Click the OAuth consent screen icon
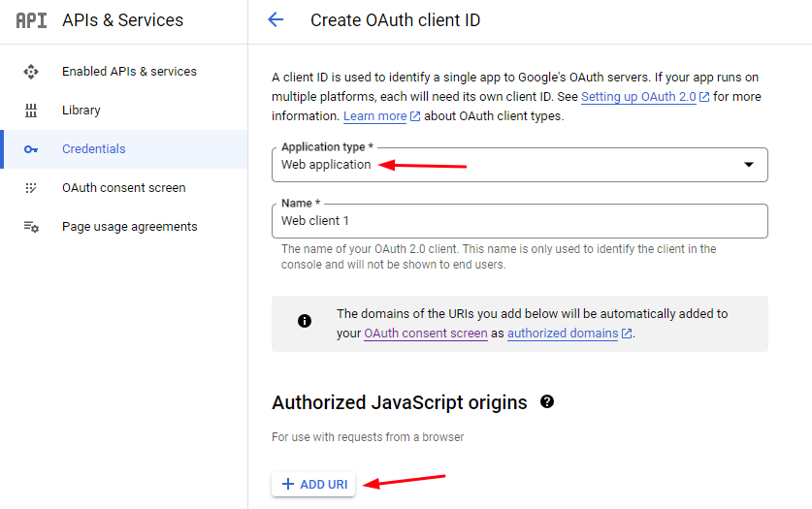This screenshot has height=509, width=812. click(31, 188)
